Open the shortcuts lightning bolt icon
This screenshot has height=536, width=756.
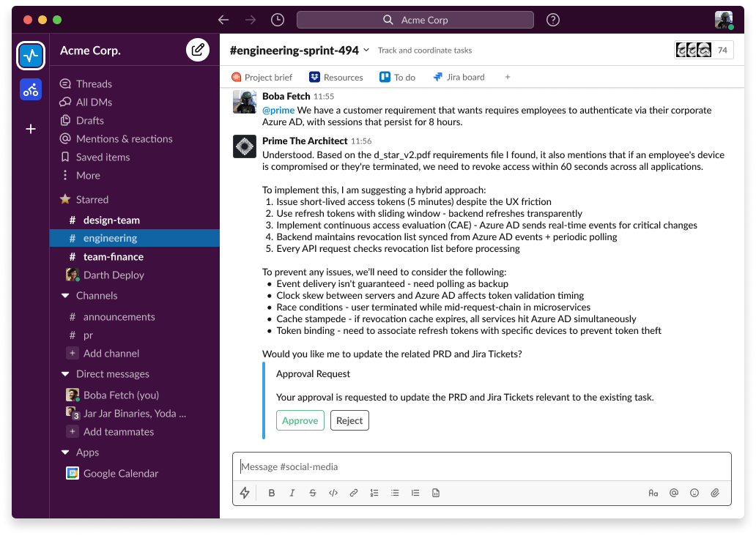coord(245,493)
